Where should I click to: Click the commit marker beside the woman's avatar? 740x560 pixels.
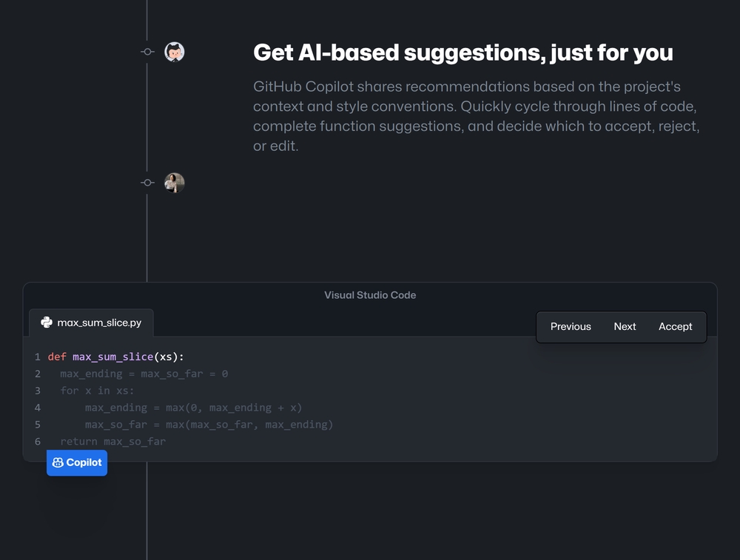pyautogui.click(x=147, y=183)
